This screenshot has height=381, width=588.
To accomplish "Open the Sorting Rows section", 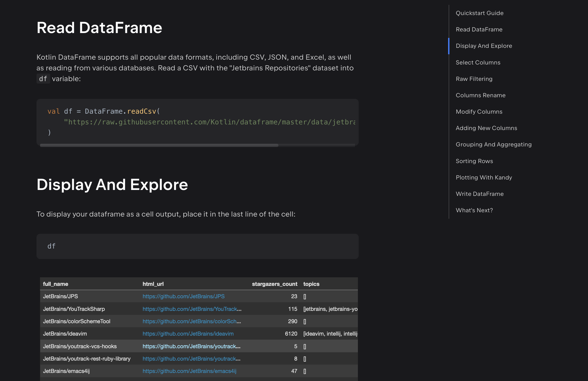I will pyautogui.click(x=474, y=161).
